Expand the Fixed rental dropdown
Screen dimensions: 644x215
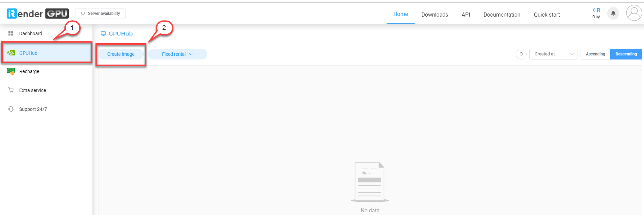(177, 54)
